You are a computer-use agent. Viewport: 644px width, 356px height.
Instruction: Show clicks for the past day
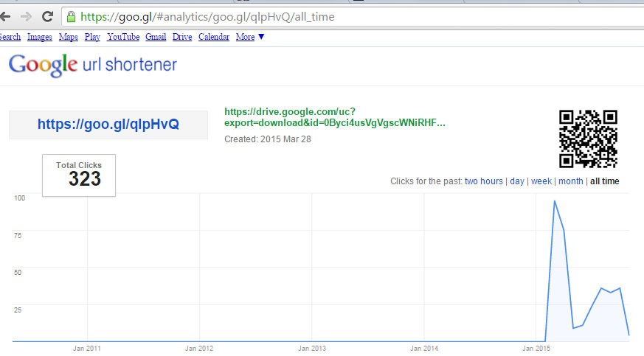point(516,181)
